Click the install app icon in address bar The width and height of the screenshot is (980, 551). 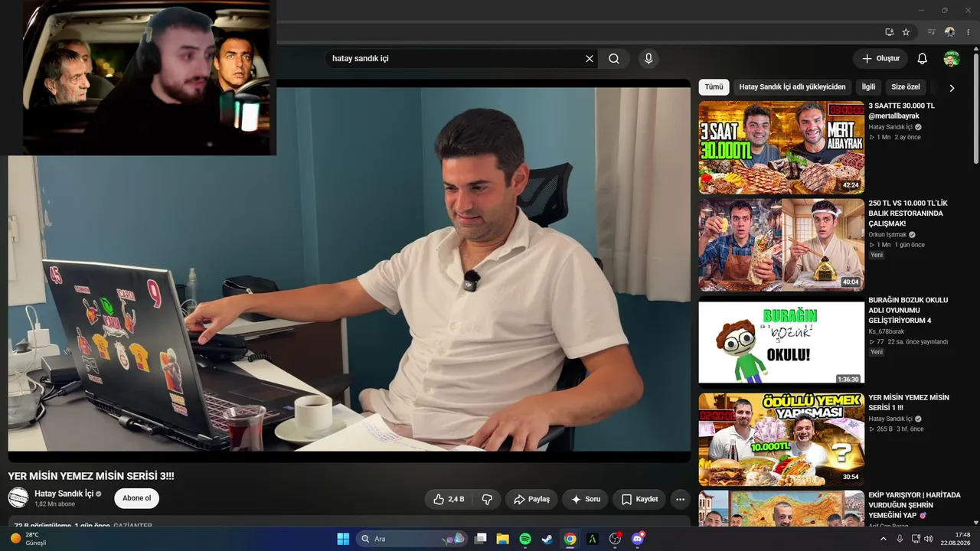tap(889, 32)
